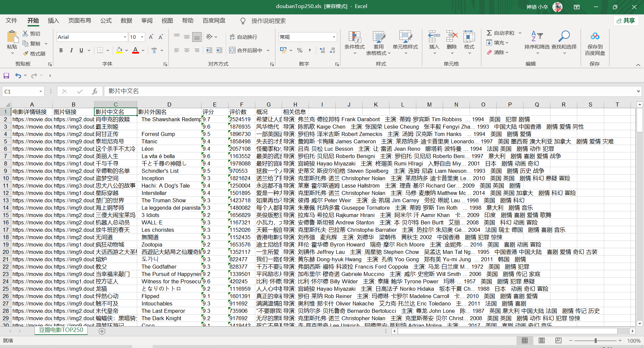This screenshot has height=348, width=644.
Task: Expand the Merge and Center dropdown arrow
Action: (268, 50)
